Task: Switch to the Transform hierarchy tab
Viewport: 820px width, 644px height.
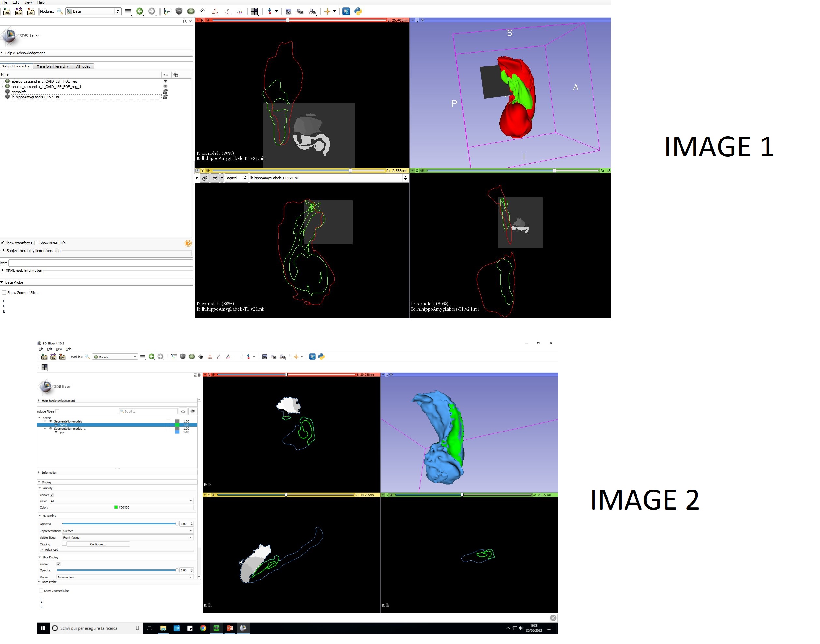Action: pyautogui.click(x=52, y=66)
